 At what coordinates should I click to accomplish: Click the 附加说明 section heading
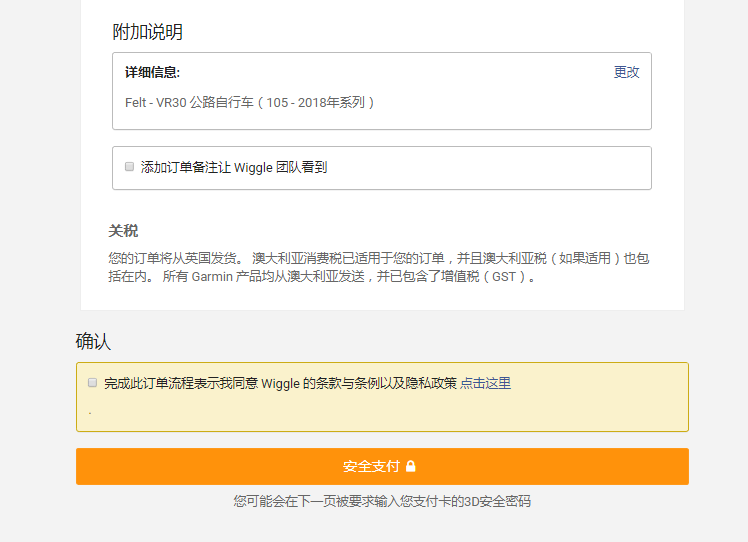[x=147, y=32]
